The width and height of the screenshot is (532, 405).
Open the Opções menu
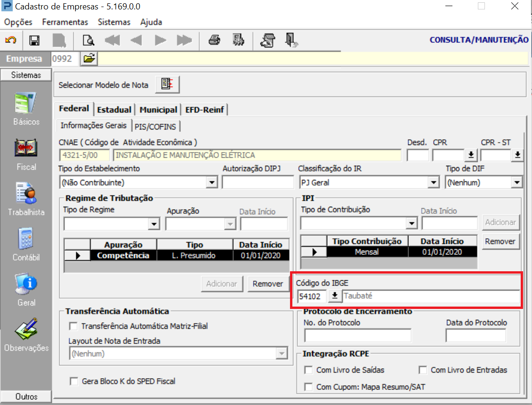18,22
